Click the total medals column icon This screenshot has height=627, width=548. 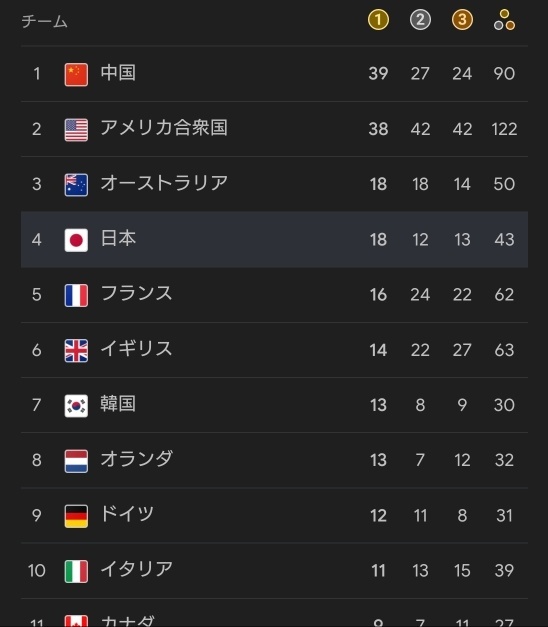point(504,20)
